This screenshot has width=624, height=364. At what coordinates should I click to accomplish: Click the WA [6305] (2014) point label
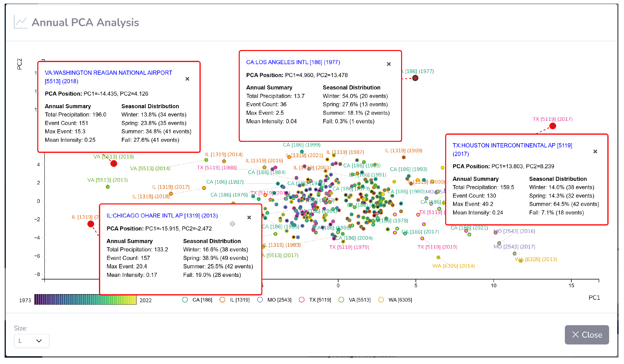[x=454, y=266]
